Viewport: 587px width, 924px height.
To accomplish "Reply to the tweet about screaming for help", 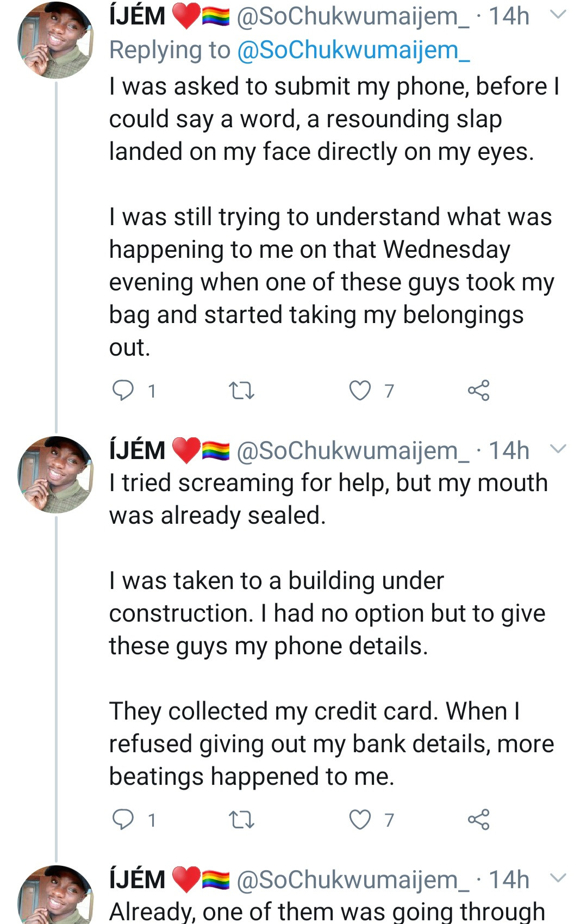I will click(x=123, y=820).
